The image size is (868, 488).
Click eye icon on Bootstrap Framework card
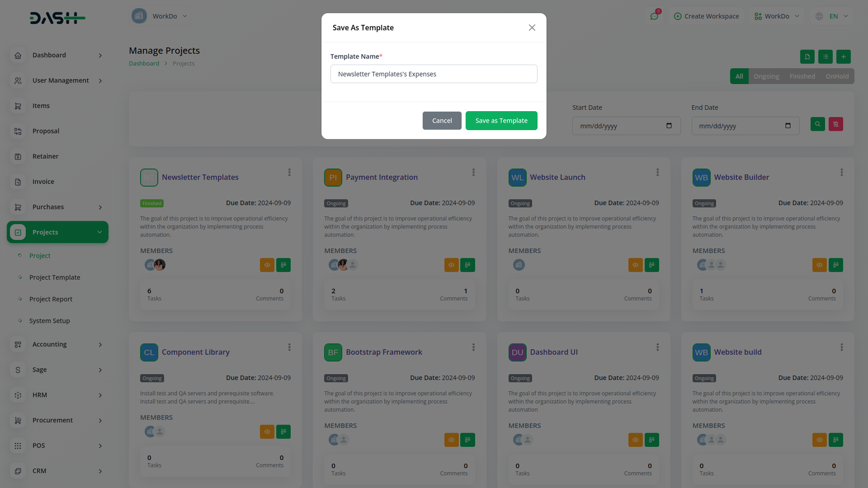pos(451,440)
